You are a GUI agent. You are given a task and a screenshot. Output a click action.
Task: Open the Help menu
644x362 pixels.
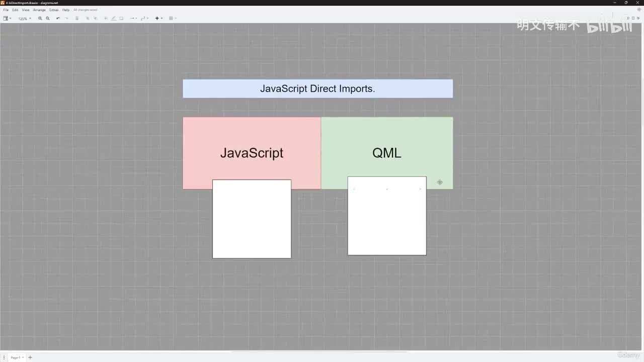[x=66, y=10]
